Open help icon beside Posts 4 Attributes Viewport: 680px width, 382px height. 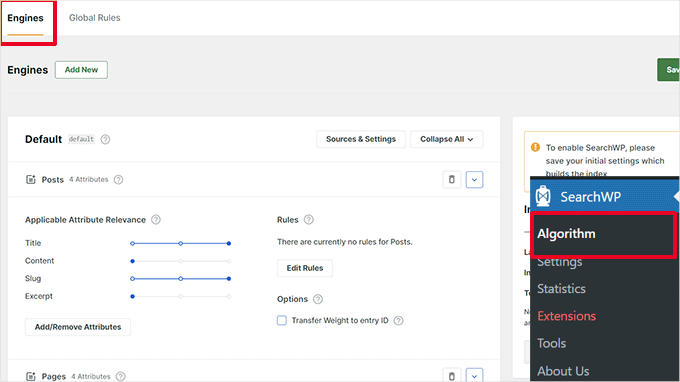[x=118, y=180]
